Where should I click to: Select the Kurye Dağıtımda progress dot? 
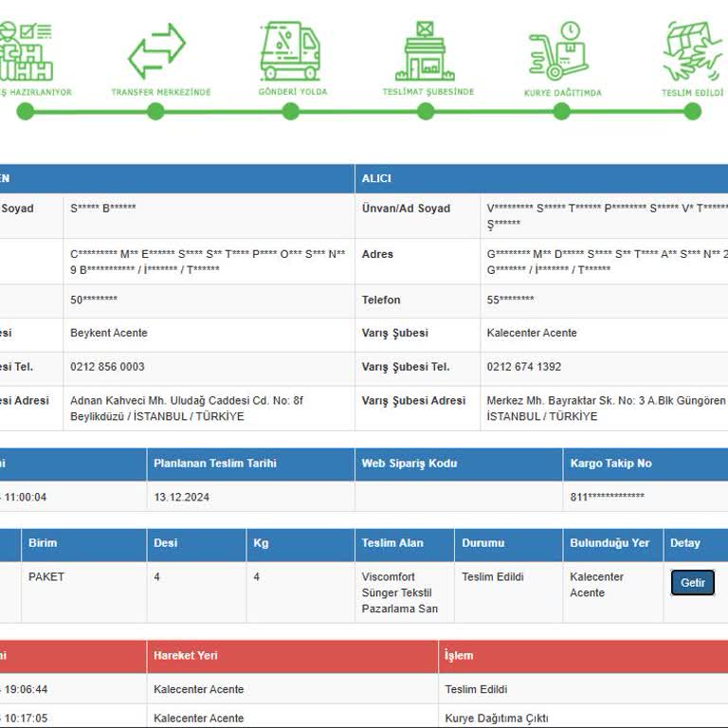[561, 112]
